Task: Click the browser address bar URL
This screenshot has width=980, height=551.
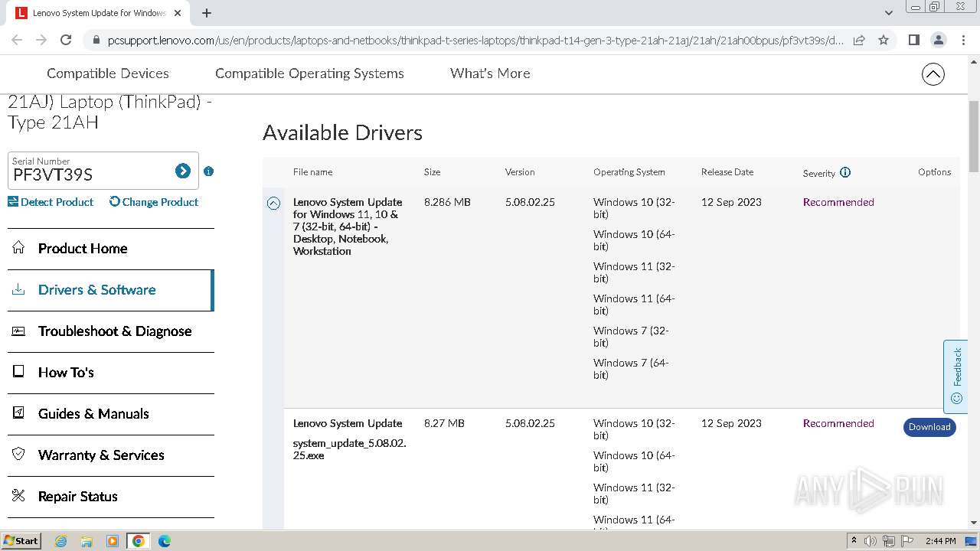Action: pos(475,40)
